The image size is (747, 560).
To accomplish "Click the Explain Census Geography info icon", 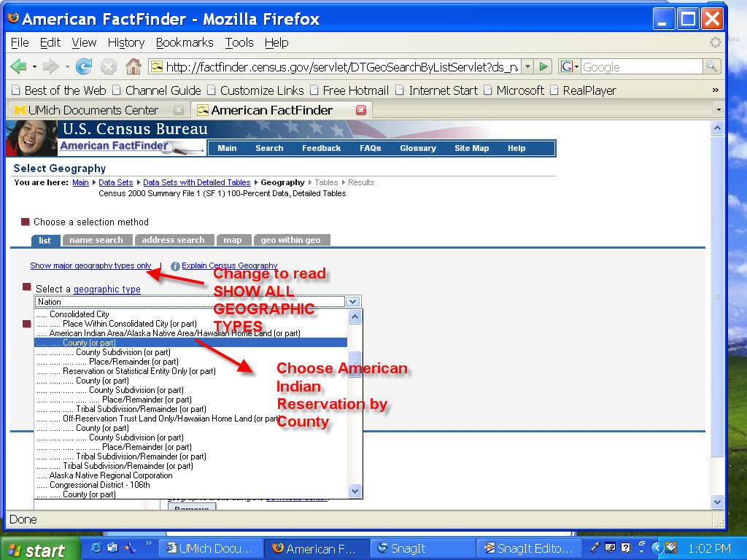I will 175,266.
